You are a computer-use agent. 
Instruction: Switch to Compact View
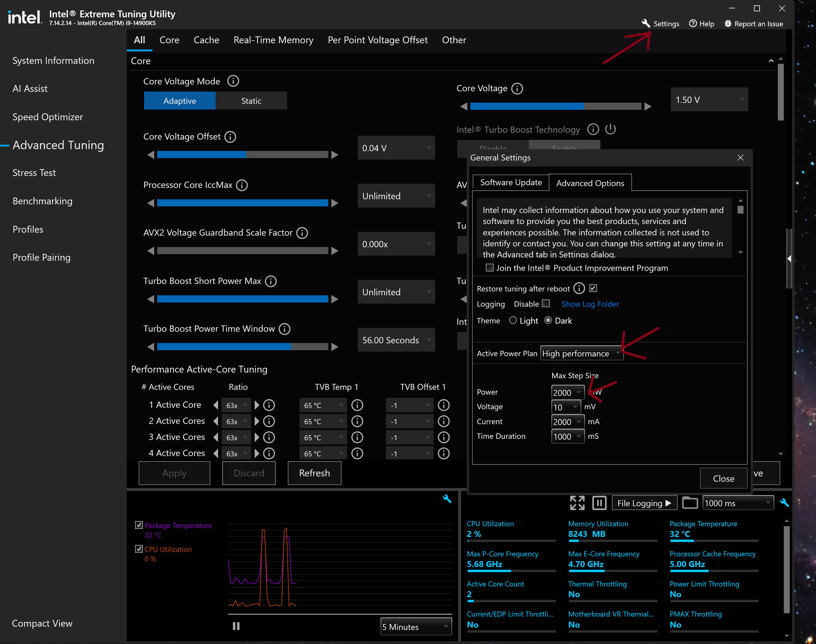[x=42, y=623]
